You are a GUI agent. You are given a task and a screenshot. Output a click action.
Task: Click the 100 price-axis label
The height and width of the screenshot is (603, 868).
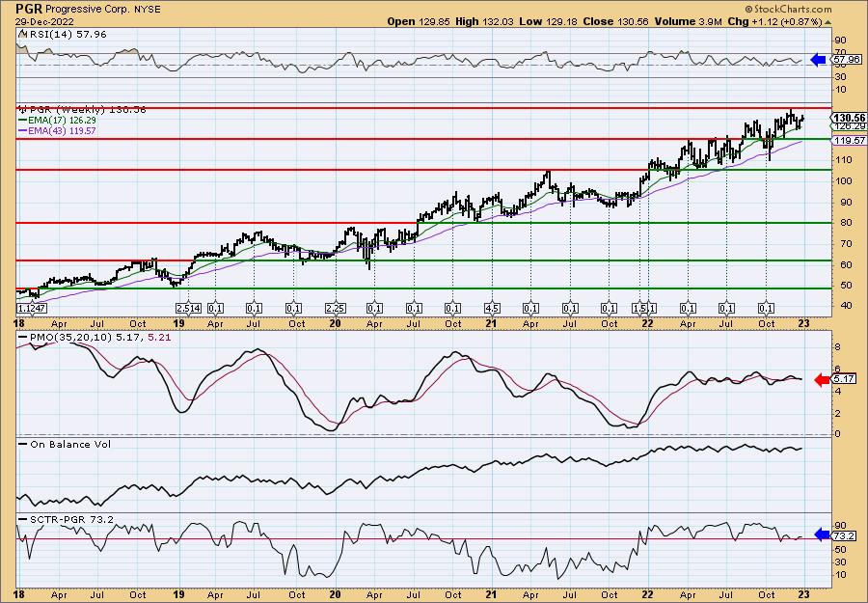click(842, 180)
